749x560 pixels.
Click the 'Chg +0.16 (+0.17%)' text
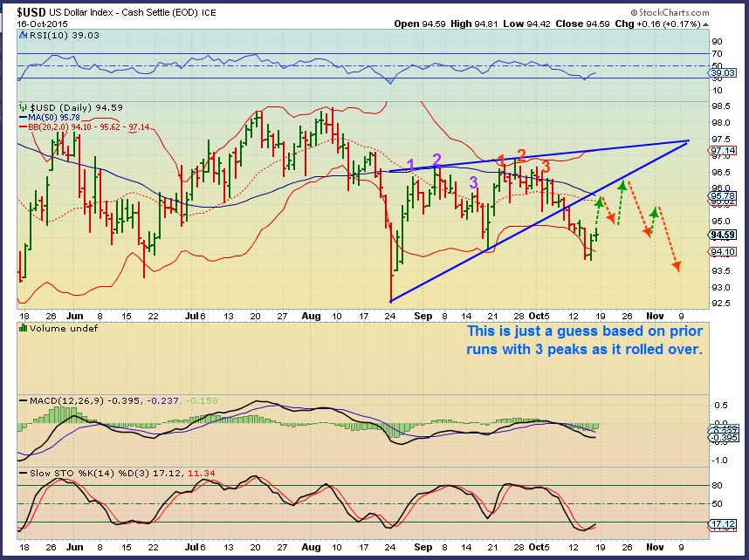click(x=657, y=24)
